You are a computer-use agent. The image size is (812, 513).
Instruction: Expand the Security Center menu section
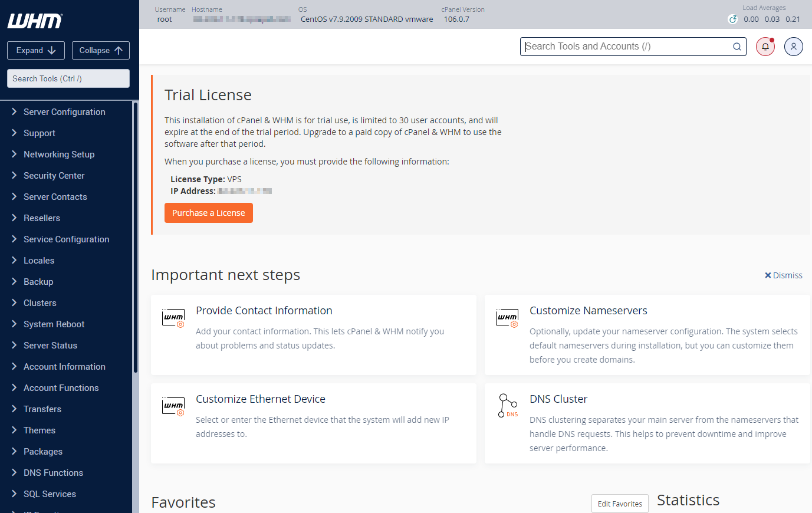pyautogui.click(x=54, y=176)
